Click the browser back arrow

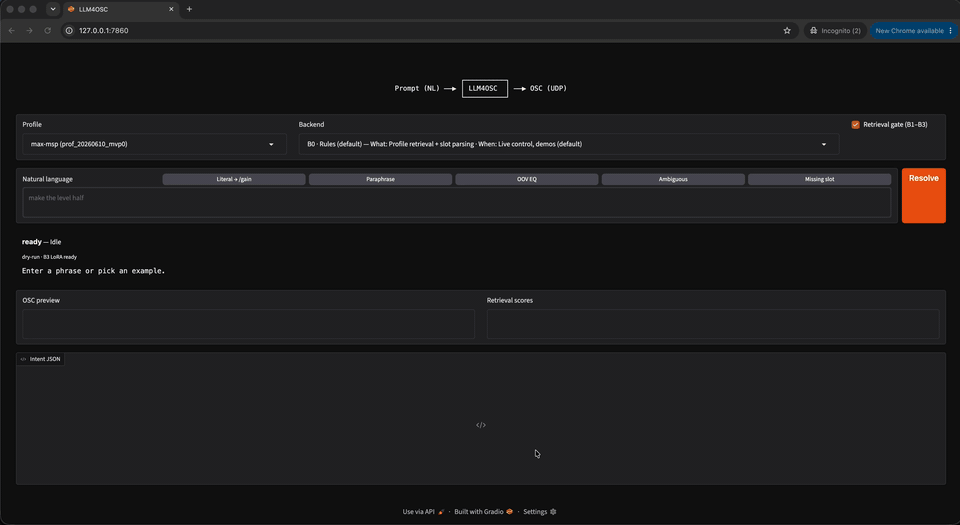click(x=12, y=31)
